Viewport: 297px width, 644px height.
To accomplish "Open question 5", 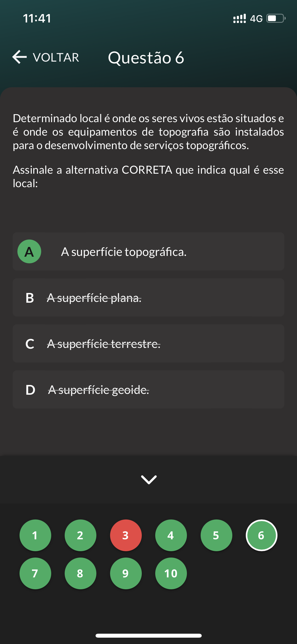I will click(x=216, y=535).
